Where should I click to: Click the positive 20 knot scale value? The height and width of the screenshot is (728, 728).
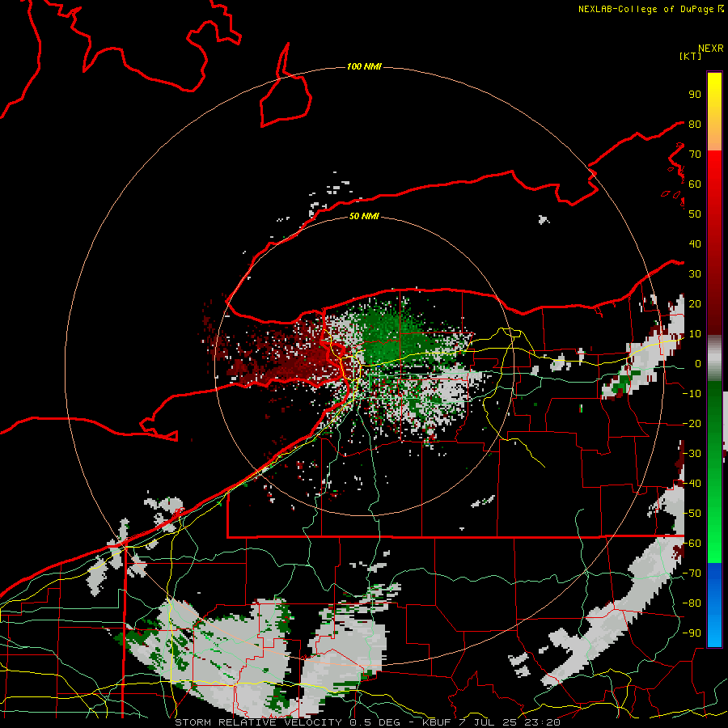695,303
